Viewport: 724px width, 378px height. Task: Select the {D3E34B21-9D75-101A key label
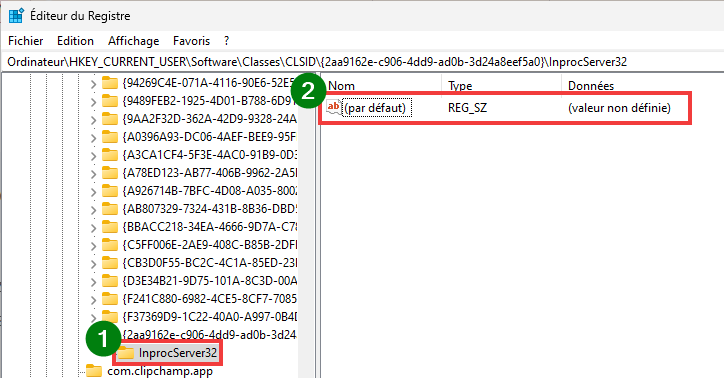tap(210, 281)
